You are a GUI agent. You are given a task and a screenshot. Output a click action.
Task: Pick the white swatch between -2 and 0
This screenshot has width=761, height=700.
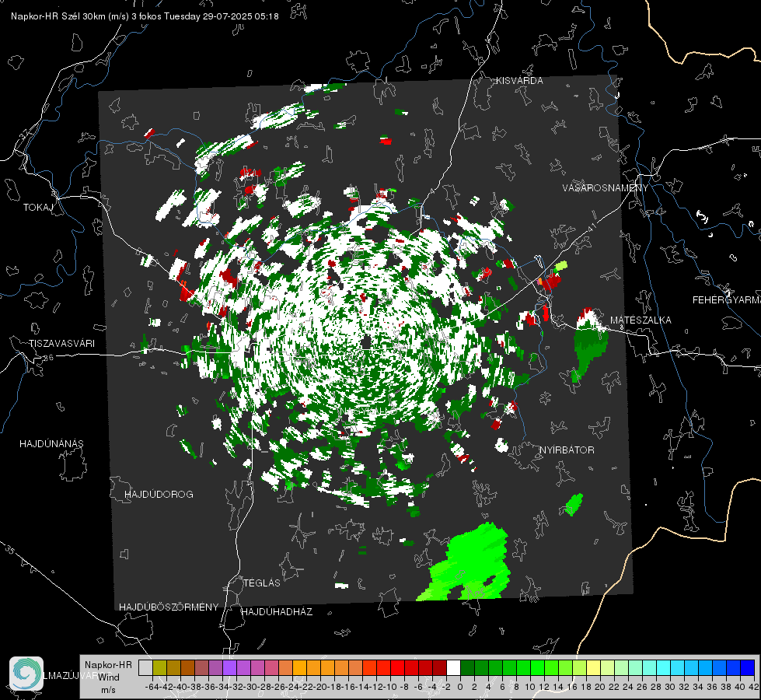coord(453,668)
